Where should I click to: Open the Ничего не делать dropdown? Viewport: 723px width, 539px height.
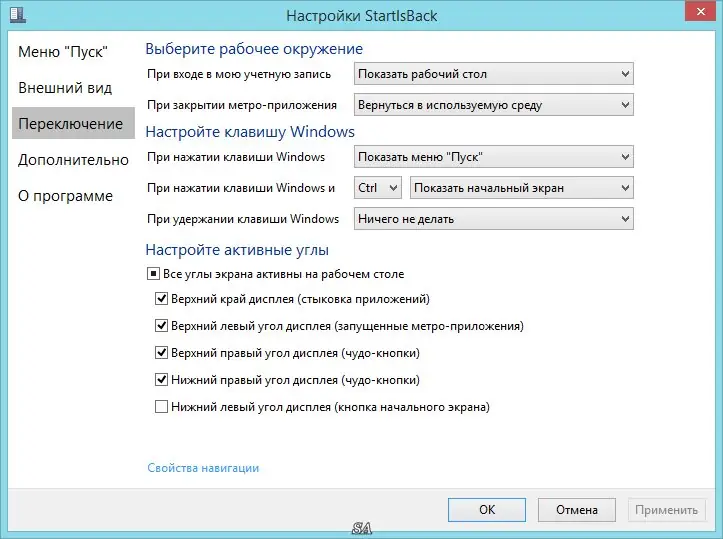click(x=493, y=219)
